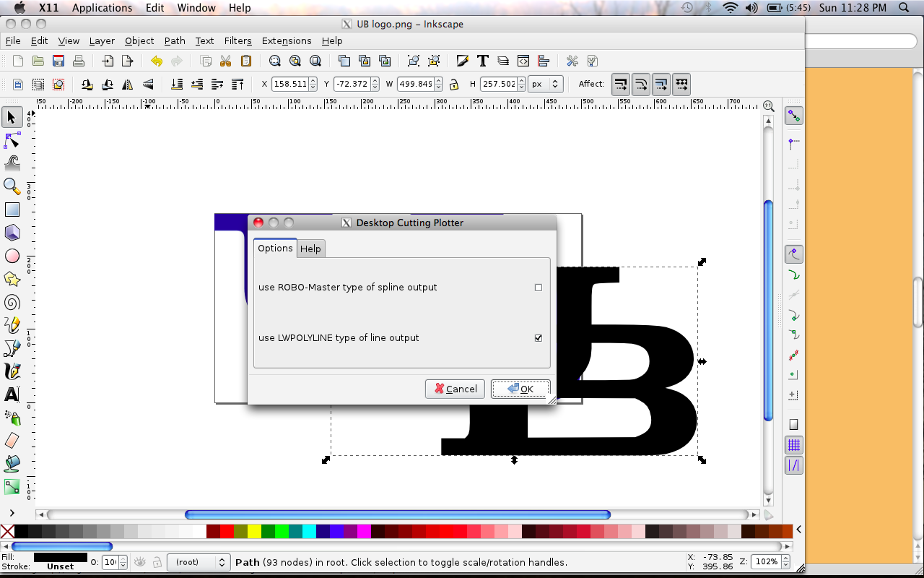Screen dimensions: 924x578
Task: Choose the Rectangle tool
Action: tap(12, 210)
